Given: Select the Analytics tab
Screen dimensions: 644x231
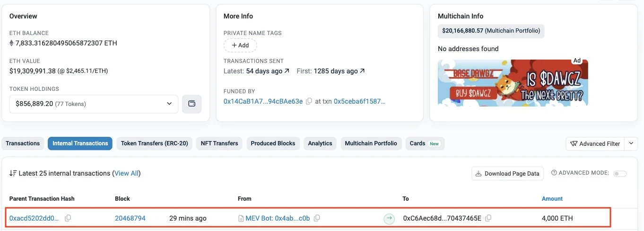Looking at the screenshot, I should click(320, 143).
